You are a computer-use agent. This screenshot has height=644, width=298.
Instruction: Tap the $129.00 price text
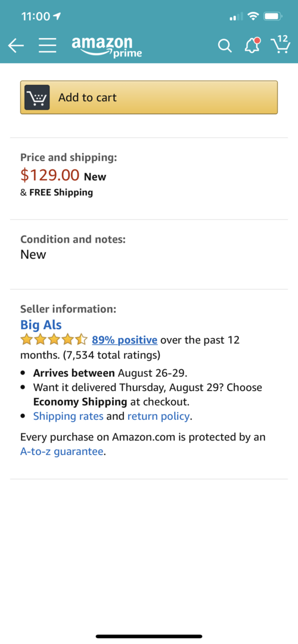[x=49, y=175]
